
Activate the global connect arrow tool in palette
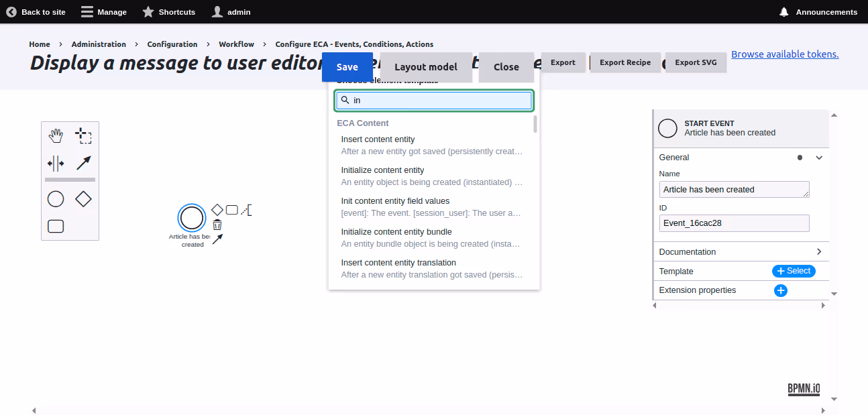pos(83,163)
